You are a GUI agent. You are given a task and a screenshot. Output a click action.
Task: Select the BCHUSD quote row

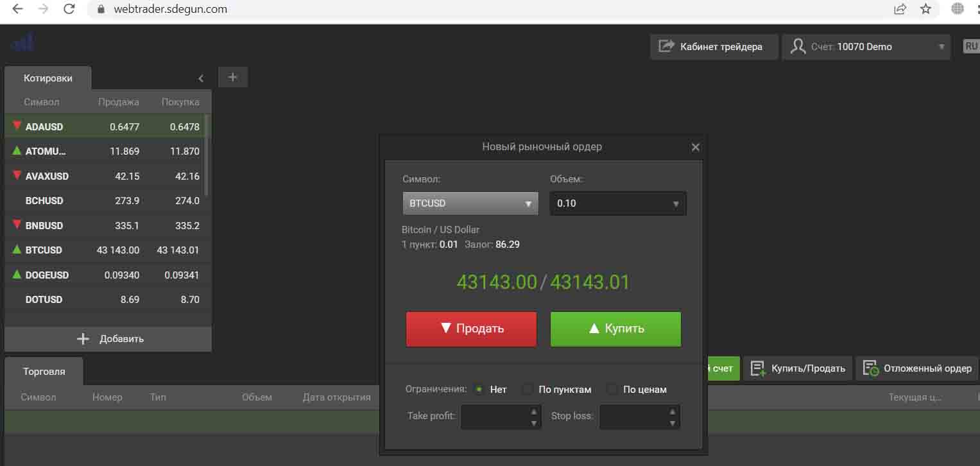click(105, 201)
